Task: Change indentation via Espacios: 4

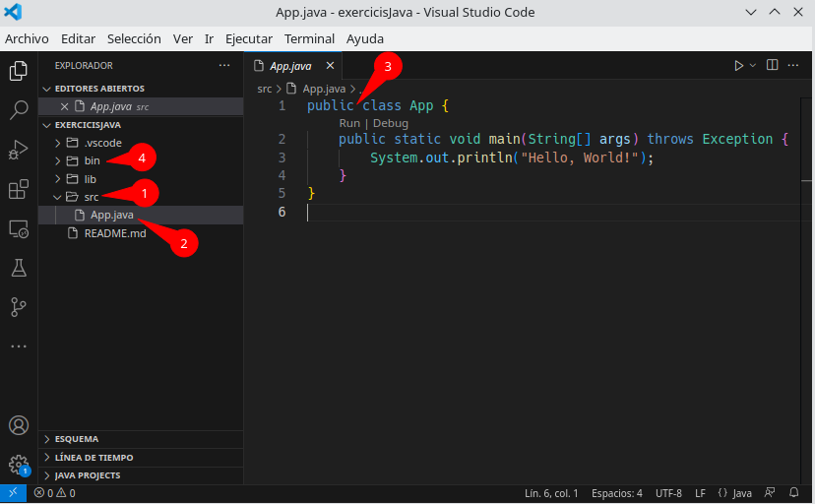Action: [617, 493]
